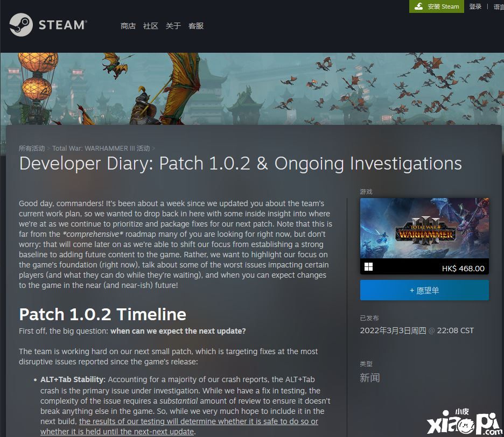Click the publish date 2022年3月3日周四
The height and width of the screenshot is (437, 504).
393,330
